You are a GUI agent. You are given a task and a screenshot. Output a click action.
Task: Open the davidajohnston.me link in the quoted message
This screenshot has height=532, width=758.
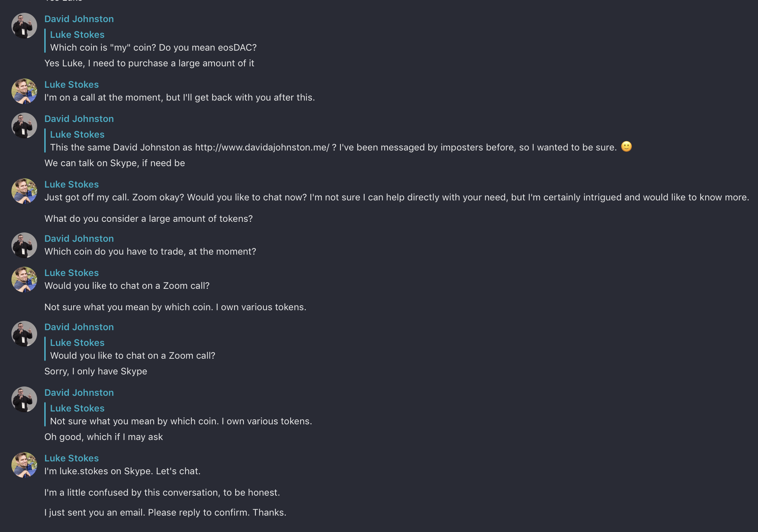click(x=262, y=147)
